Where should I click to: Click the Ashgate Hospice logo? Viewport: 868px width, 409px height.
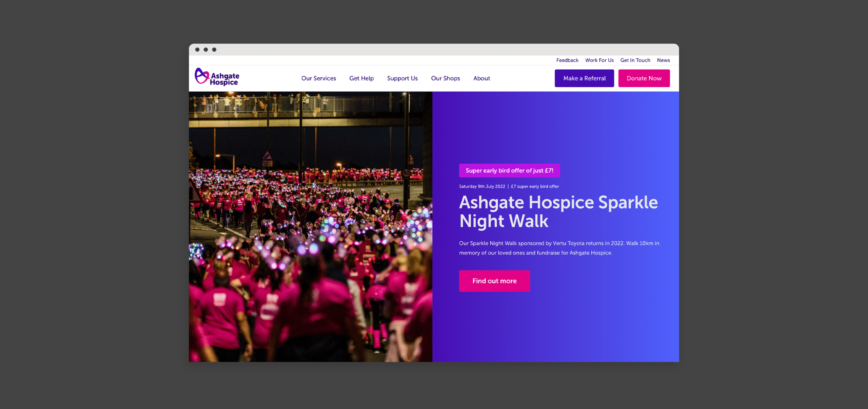click(217, 77)
